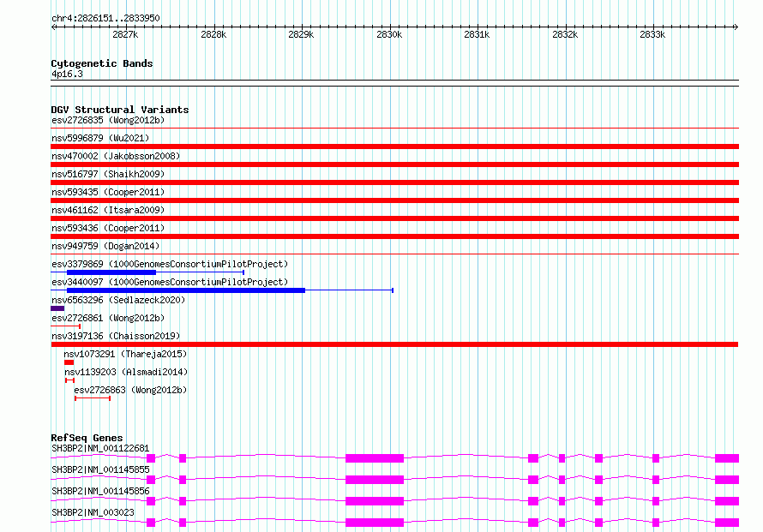Click nsv949759 (Dogan2014) label

coord(105,246)
